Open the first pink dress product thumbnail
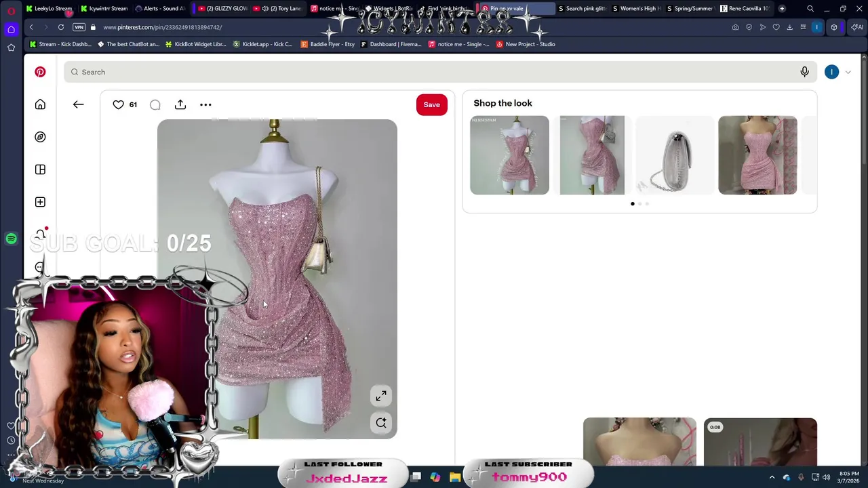 pos(509,155)
